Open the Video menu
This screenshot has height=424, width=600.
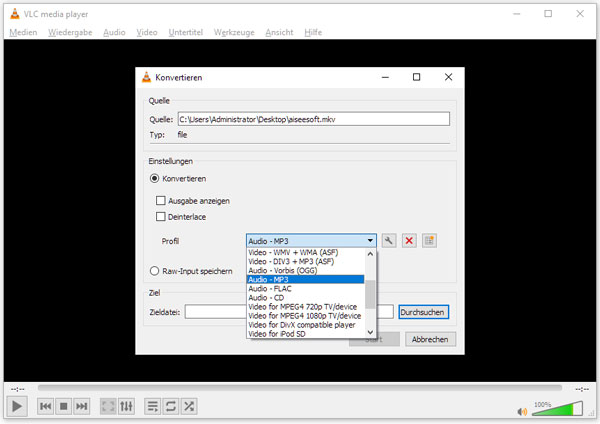(147, 32)
